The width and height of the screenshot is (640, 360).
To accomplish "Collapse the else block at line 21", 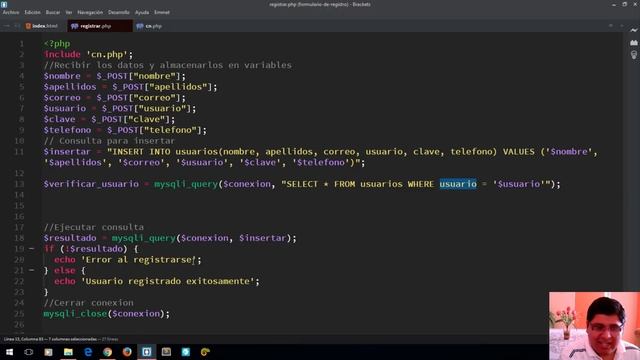I will (x=31, y=270).
